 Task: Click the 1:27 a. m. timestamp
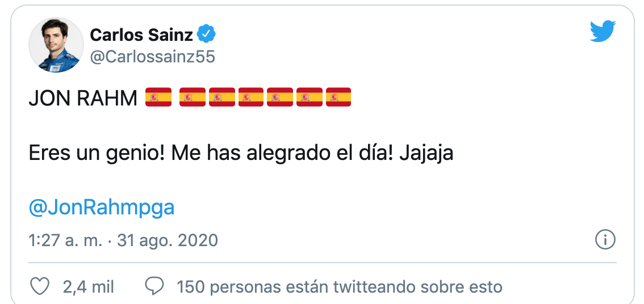click(65, 240)
